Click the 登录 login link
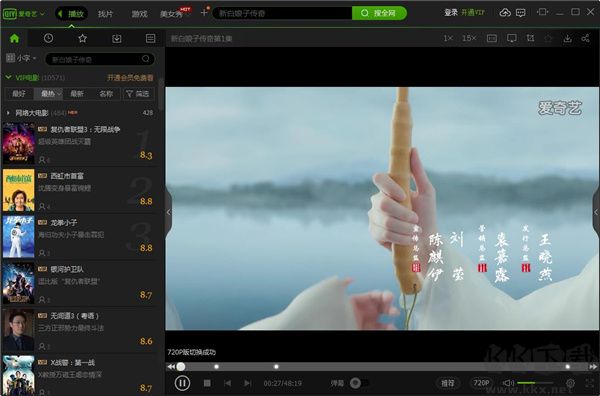 pyautogui.click(x=451, y=13)
